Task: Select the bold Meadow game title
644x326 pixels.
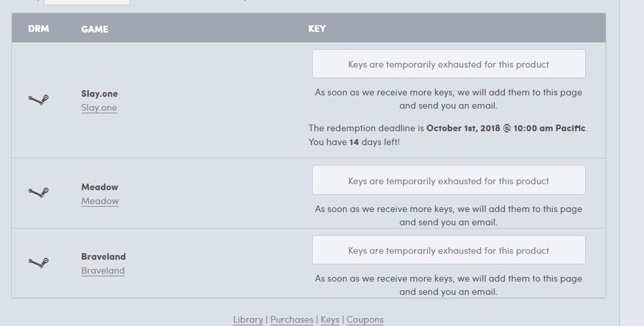Action: pos(100,188)
